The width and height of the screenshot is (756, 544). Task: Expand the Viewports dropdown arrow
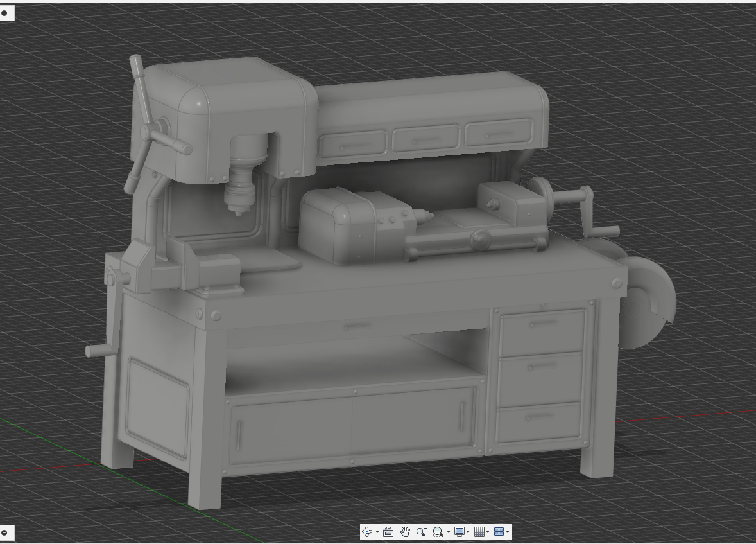(508, 532)
